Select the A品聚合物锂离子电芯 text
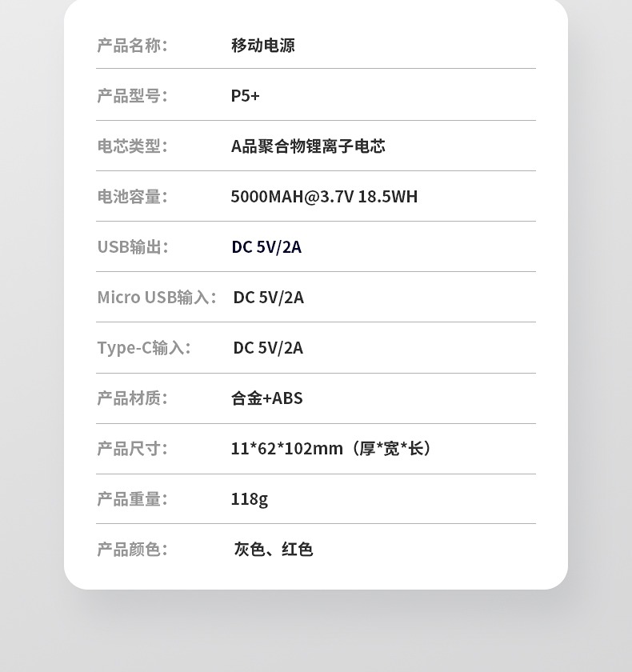Image resolution: width=632 pixels, height=672 pixels. [308, 146]
